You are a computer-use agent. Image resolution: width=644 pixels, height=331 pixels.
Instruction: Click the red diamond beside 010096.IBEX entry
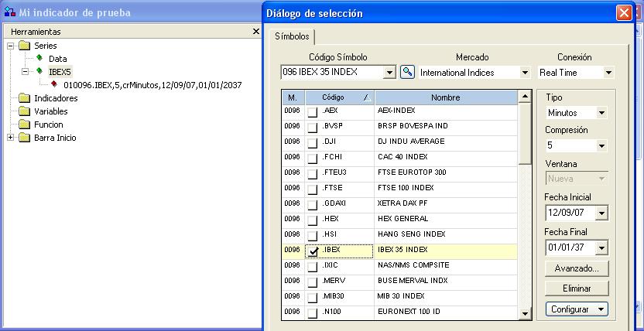click(x=54, y=84)
